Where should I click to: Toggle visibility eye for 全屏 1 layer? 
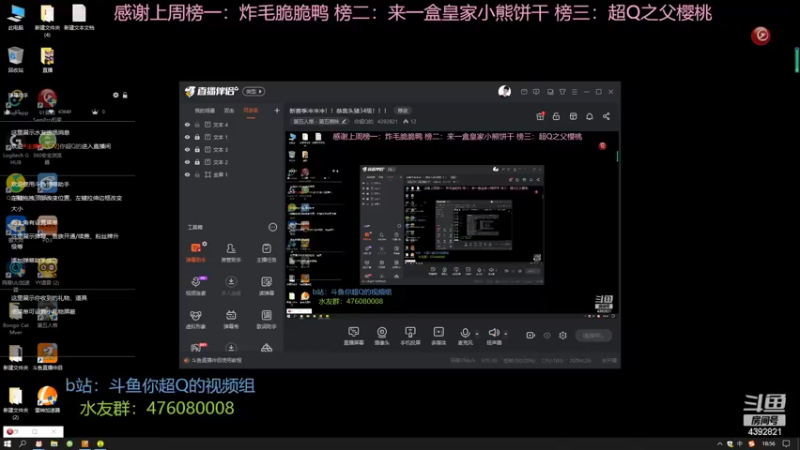[x=187, y=174]
